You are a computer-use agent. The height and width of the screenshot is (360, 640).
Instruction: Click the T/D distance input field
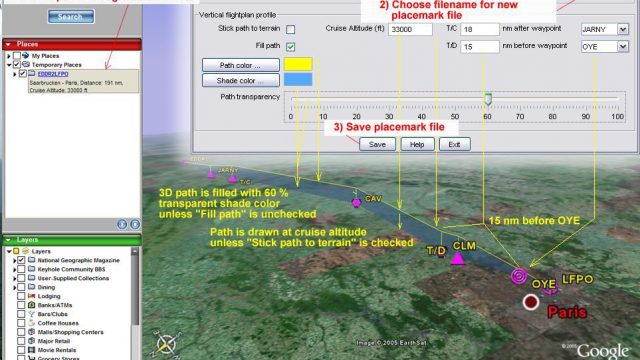coord(480,47)
